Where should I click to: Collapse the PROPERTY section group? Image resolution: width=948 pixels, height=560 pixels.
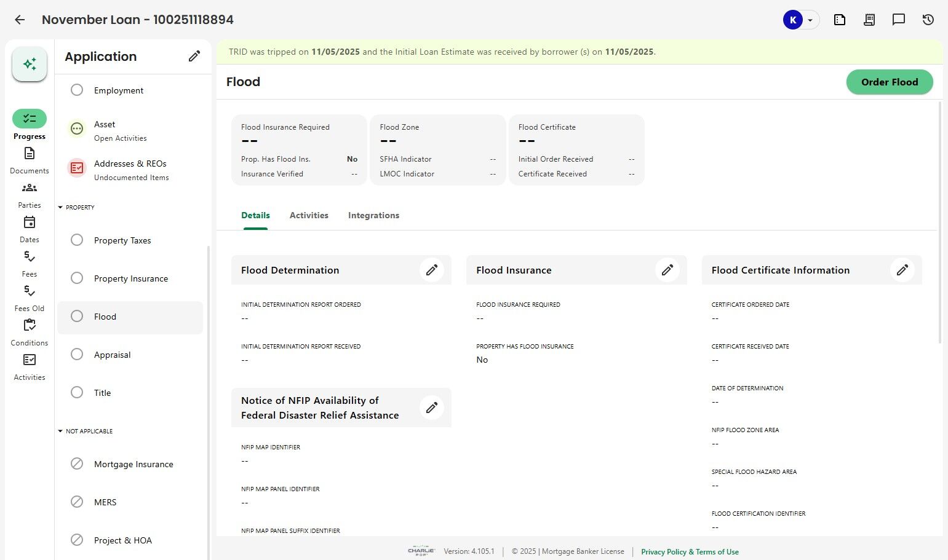coord(60,208)
